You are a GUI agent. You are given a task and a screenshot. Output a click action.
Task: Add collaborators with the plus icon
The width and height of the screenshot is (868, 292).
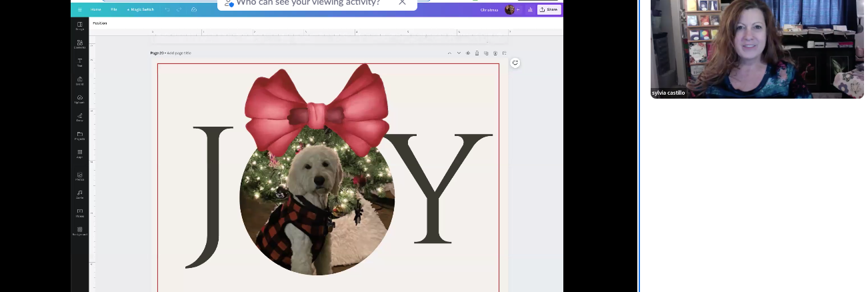pyautogui.click(x=518, y=10)
